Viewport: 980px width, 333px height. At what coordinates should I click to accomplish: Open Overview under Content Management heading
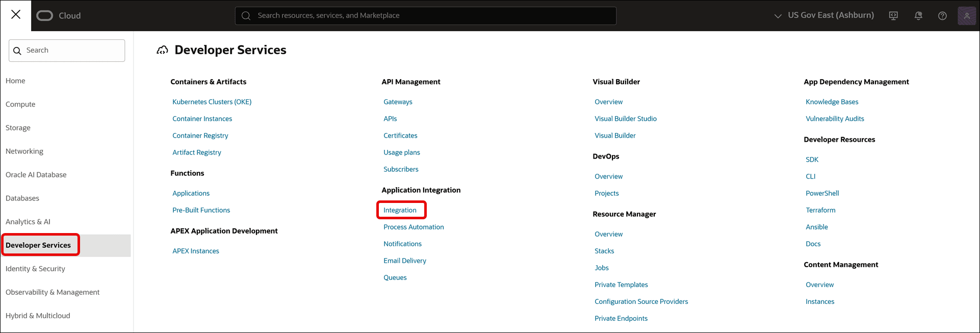820,285
